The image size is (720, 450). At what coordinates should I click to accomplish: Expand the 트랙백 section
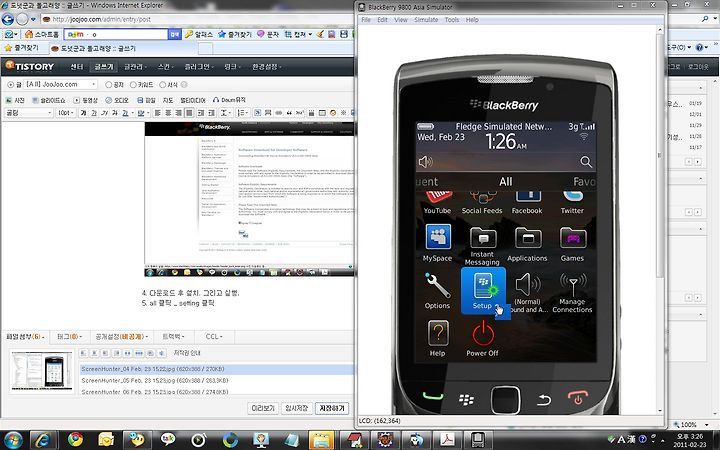[x=173, y=337]
